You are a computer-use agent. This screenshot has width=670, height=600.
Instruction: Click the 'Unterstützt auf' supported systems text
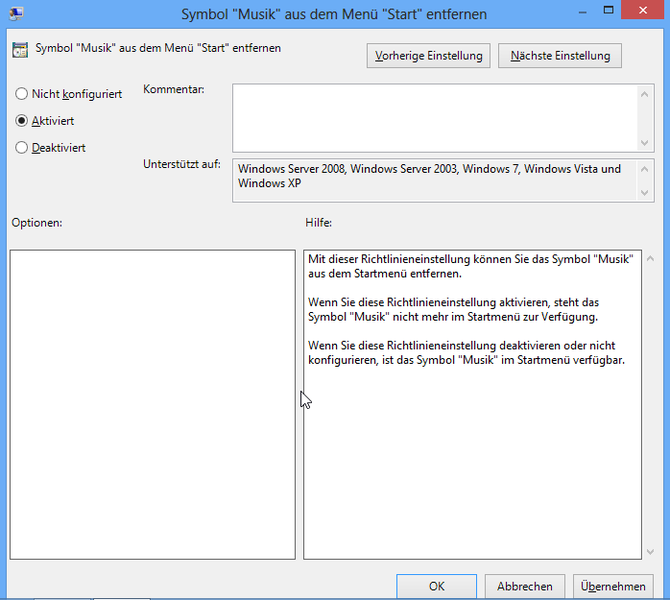[x=430, y=176]
